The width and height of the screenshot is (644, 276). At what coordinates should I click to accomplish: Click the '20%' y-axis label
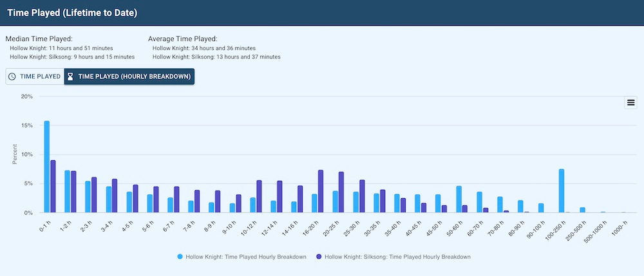coord(27,97)
